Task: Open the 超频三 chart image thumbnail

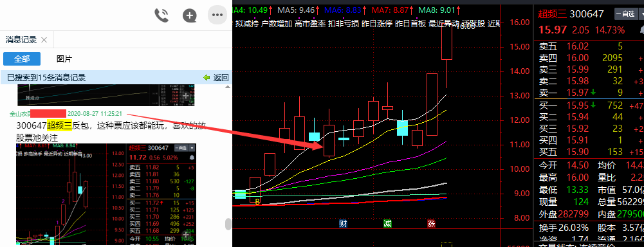Action: coord(106,194)
